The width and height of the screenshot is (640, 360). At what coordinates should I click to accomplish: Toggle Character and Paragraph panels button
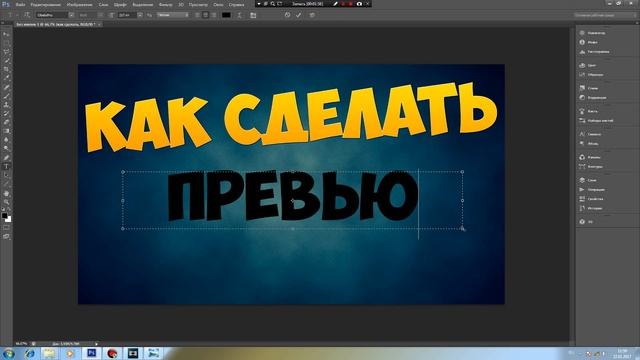pyautogui.click(x=253, y=15)
